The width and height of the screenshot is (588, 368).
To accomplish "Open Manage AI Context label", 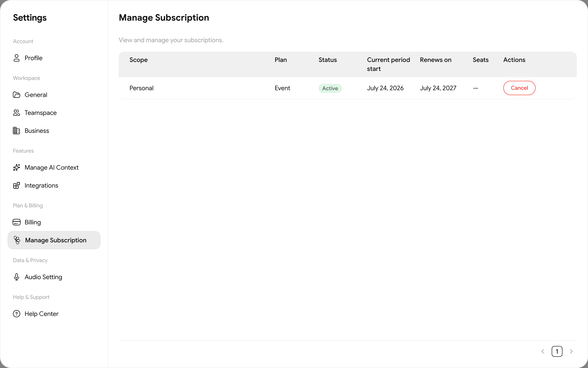I will tap(52, 167).
